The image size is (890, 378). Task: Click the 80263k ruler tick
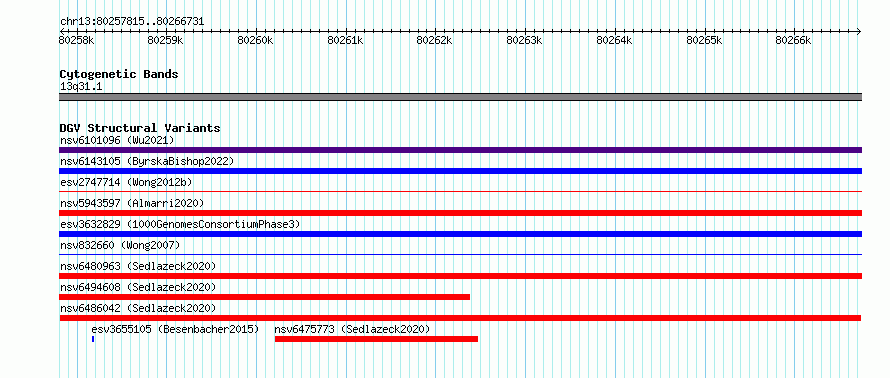click(x=524, y=40)
